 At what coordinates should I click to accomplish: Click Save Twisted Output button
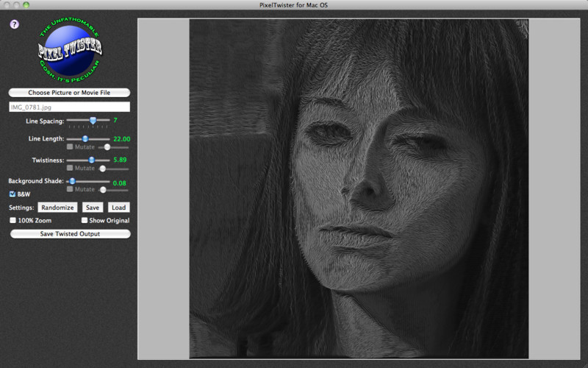70,234
